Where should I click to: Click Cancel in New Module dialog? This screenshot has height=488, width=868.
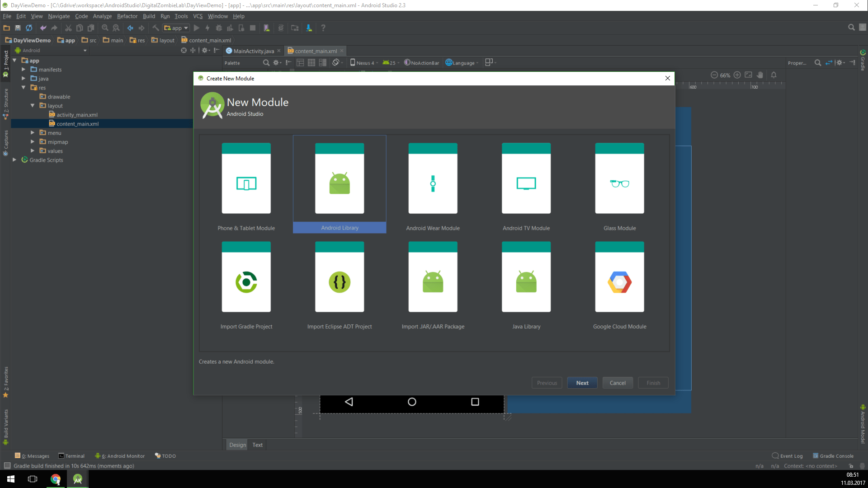(618, 383)
